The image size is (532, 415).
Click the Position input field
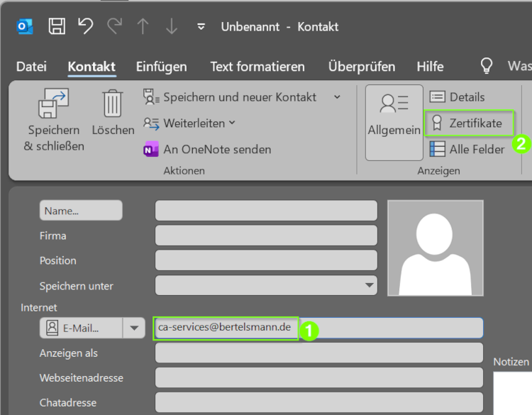tap(266, 260)
